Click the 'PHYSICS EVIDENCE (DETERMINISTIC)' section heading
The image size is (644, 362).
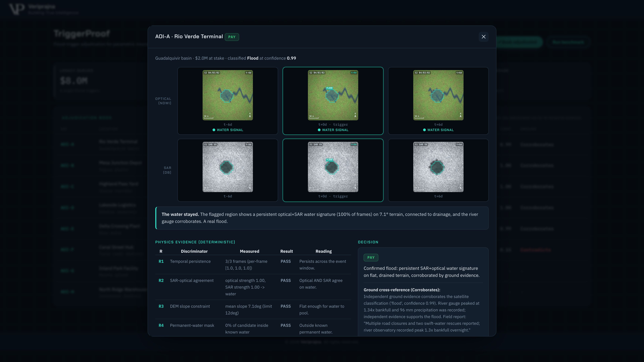(195, 242)
